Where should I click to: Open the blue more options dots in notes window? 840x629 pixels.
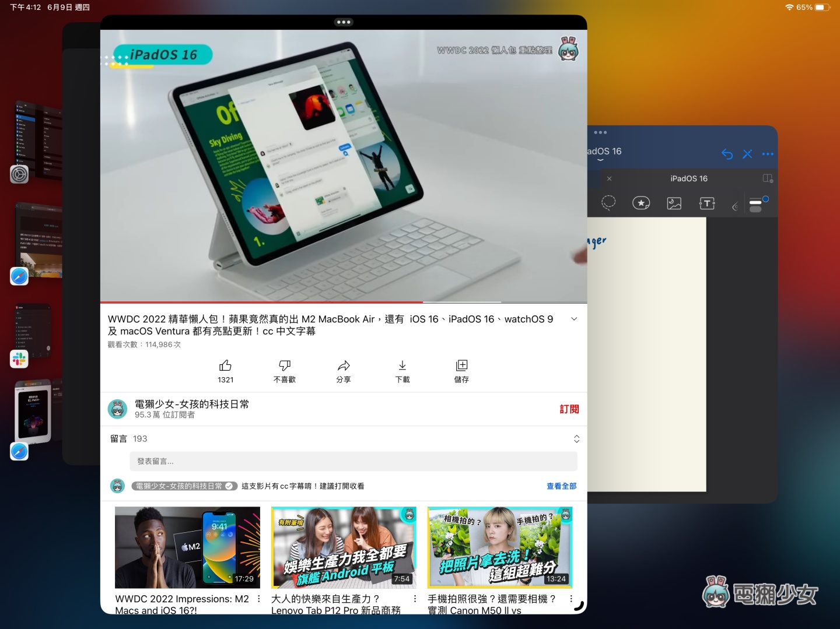click(768, 154)
